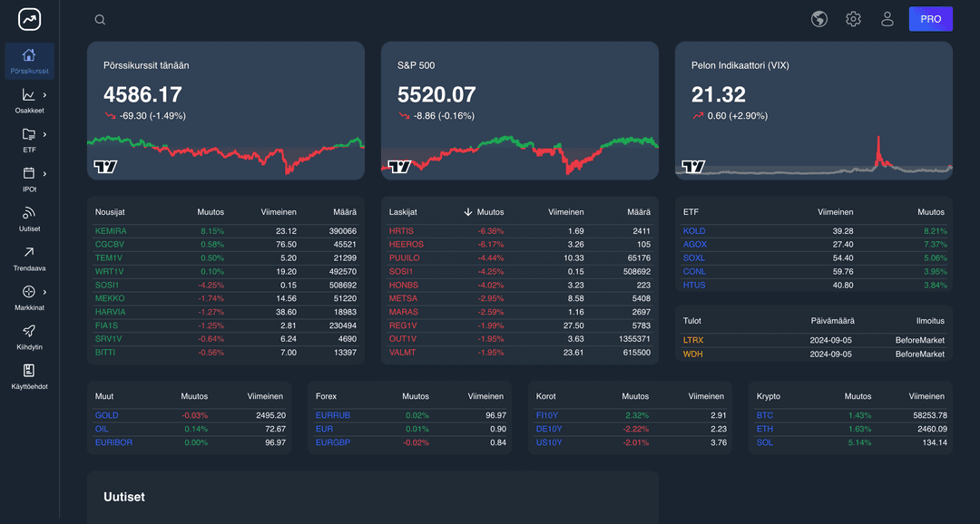This screenshot has width=980, height=524.
Task: Open the EURGBP forex link
Action: click(x=332, y=442)
